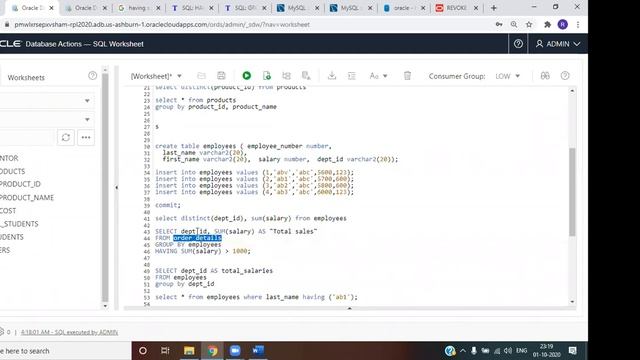
Task: Open header help question mark icon
Action: pyautogui.click(x=518, y=44)
